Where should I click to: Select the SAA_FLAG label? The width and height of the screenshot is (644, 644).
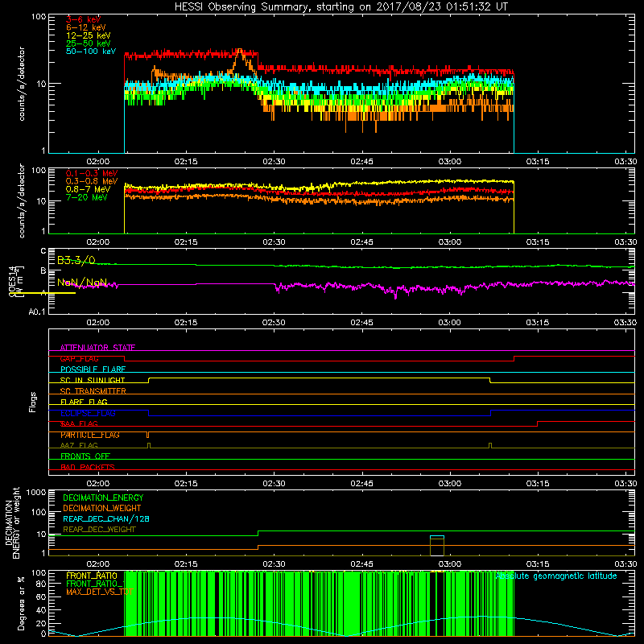tap(79, 424)
